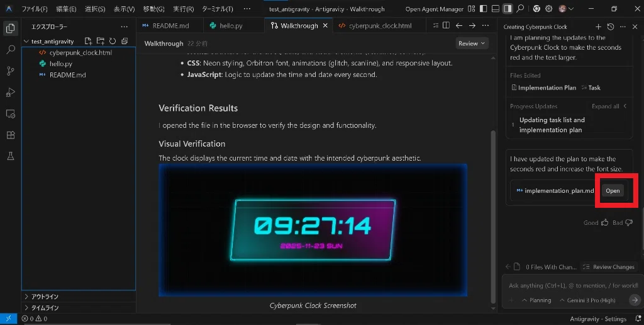Create new file in test_antigravity folder
This screenshot has width=644, height=325.
88,41
